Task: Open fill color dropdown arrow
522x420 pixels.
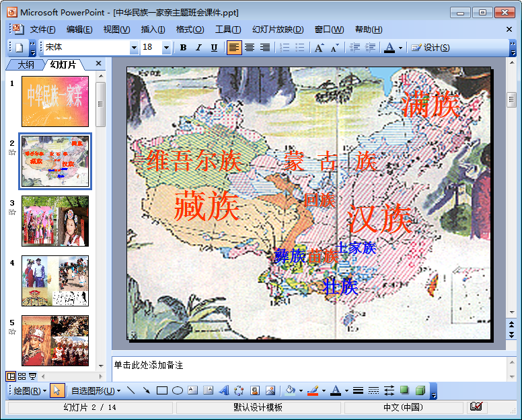Action: point(301,390)
